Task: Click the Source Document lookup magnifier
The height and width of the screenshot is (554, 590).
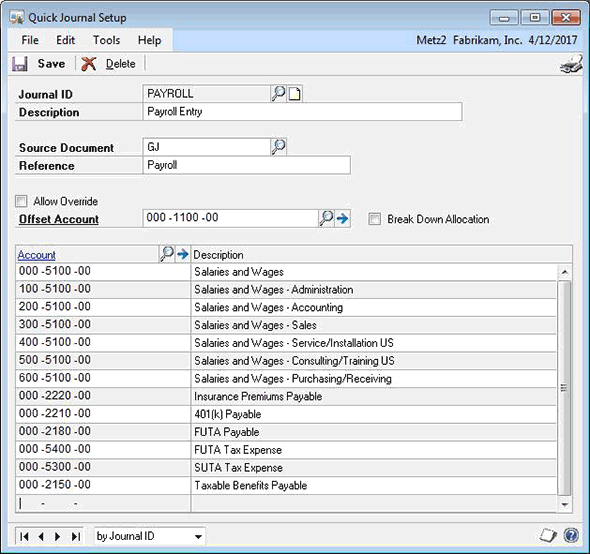Action: tap(278, 146)
